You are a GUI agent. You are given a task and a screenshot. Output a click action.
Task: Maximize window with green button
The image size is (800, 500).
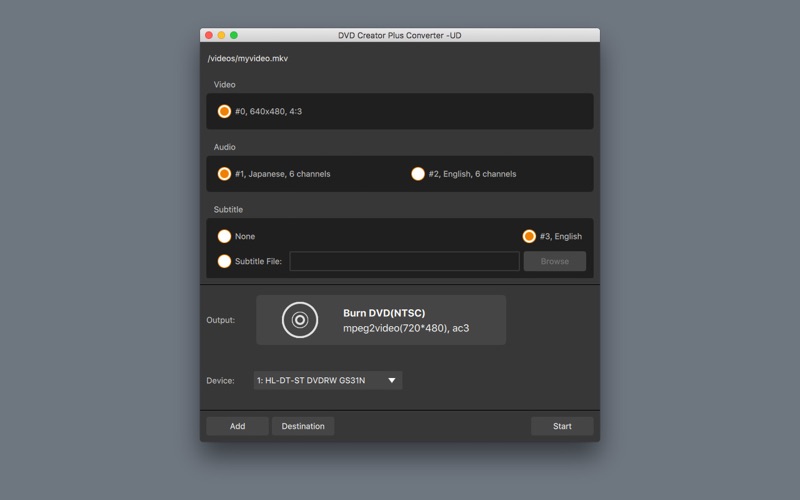[x=234, y=35]
